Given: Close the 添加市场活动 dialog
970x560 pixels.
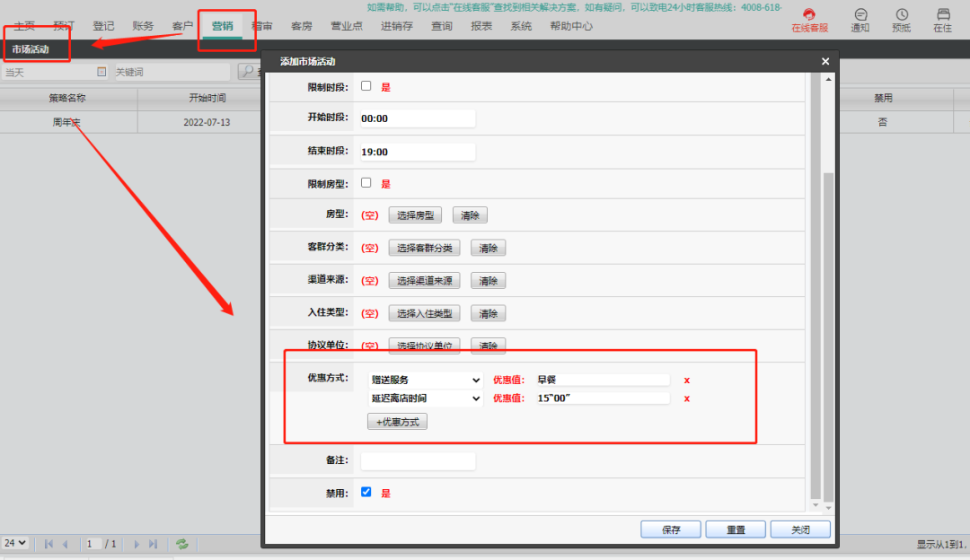Looking at the screenshot, I should pos(825,61).
